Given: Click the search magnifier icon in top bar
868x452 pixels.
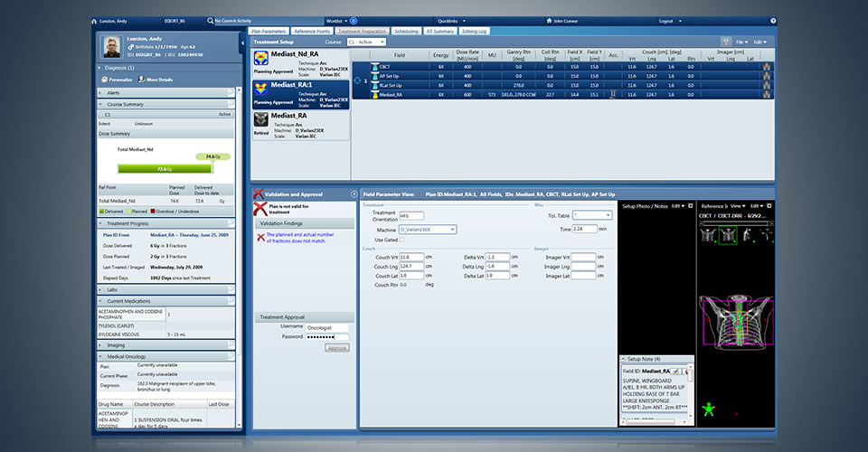Looking at the screenshot, I should tap(211, 21).
